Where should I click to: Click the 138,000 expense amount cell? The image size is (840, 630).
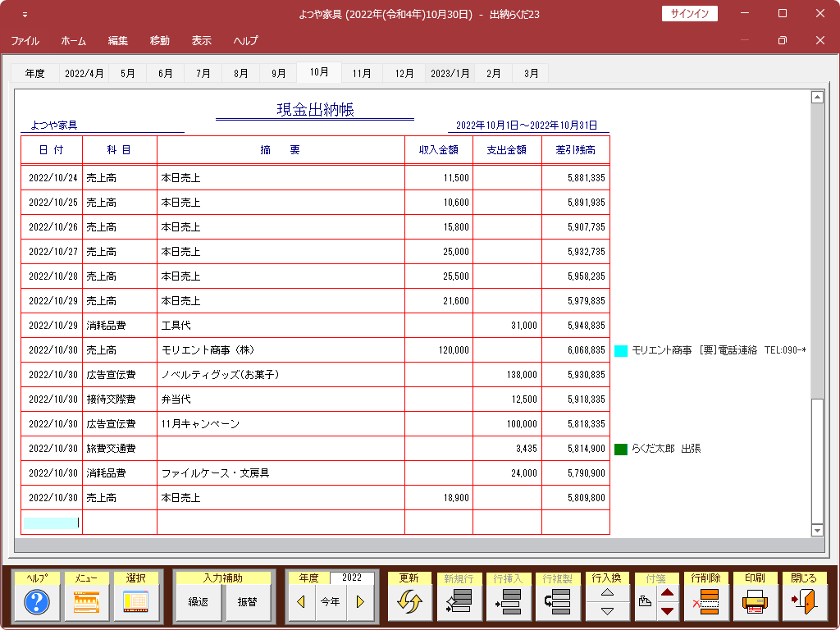[507, 374]
